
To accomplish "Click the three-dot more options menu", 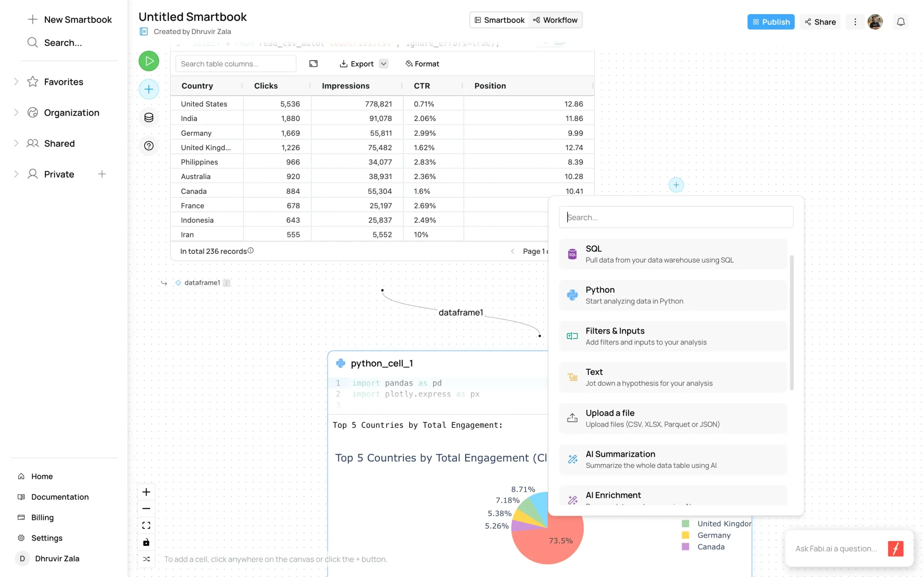I will (855, 22).
